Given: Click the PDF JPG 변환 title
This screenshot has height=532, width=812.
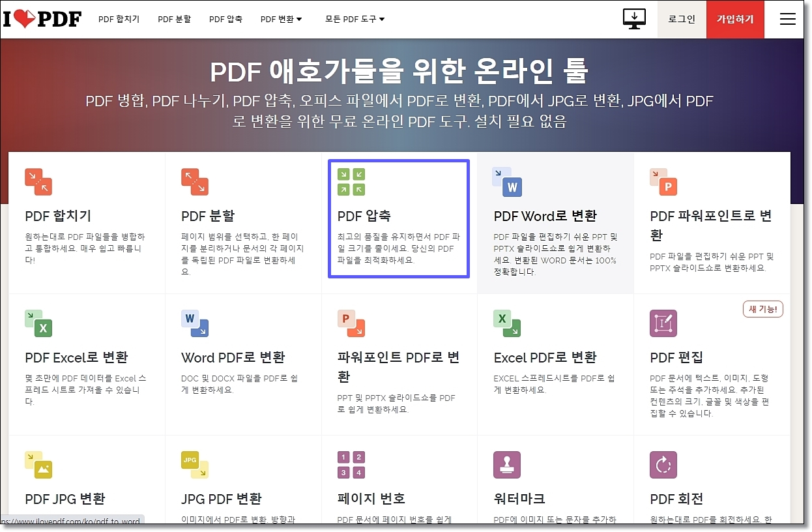Looking at the screenshot, I should point(65,499).
